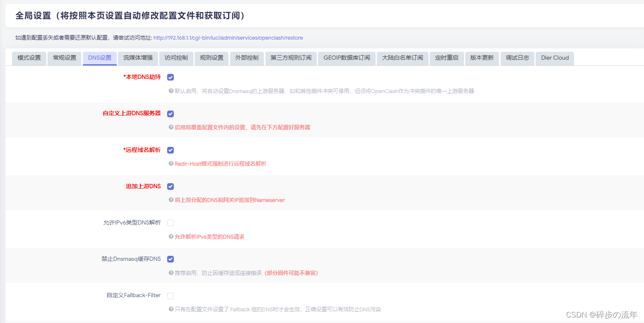644x323 pixels.
Task: Disable the 本地DNS劫持 checkbox
Action: click(170, 77)
